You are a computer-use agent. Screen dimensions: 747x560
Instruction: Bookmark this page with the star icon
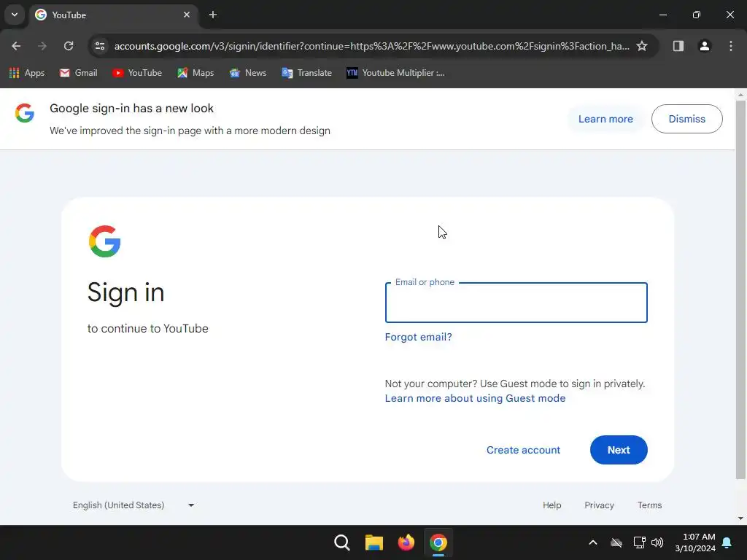pyautogui.click(x=642, y=46)
